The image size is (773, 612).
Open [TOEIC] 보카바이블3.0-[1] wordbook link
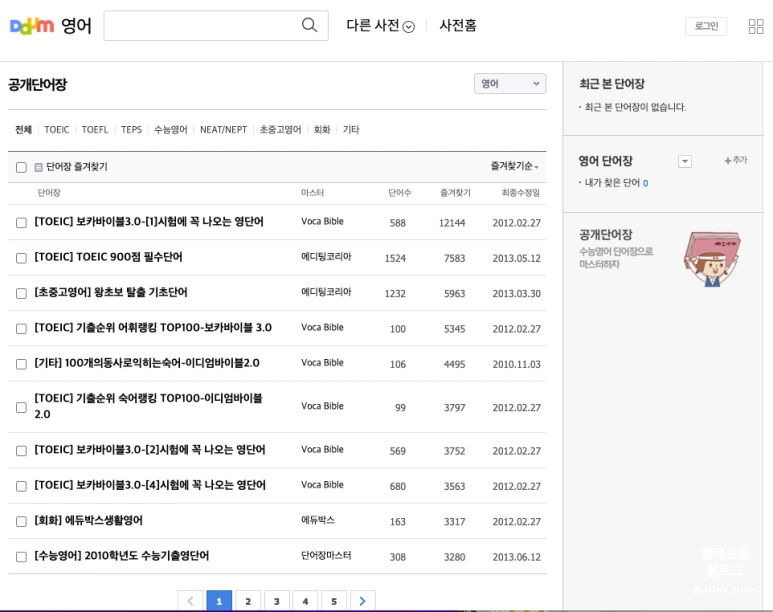[149, 222]
